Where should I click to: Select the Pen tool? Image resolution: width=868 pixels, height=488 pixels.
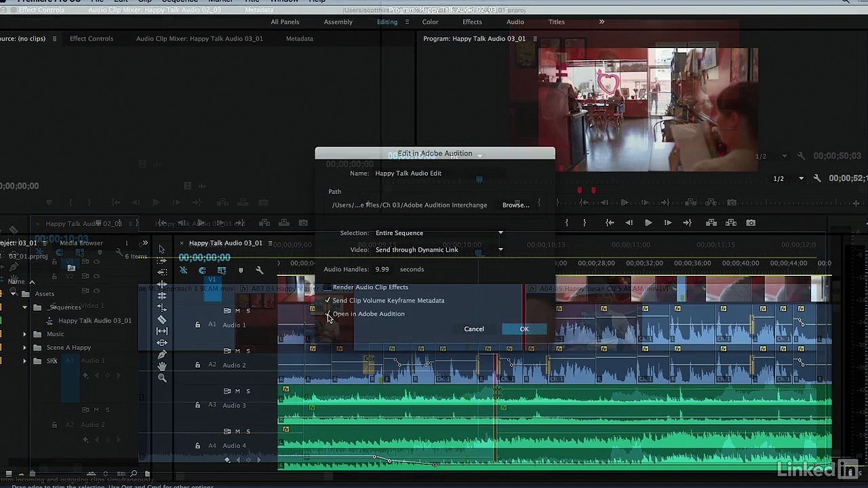click(x=162, y=354)
